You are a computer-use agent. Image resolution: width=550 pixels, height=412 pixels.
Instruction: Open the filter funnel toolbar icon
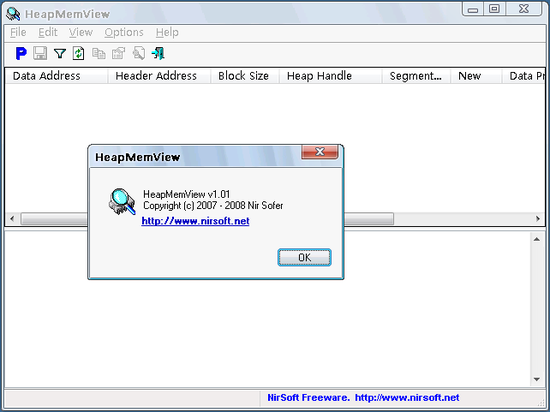(60, 53)
